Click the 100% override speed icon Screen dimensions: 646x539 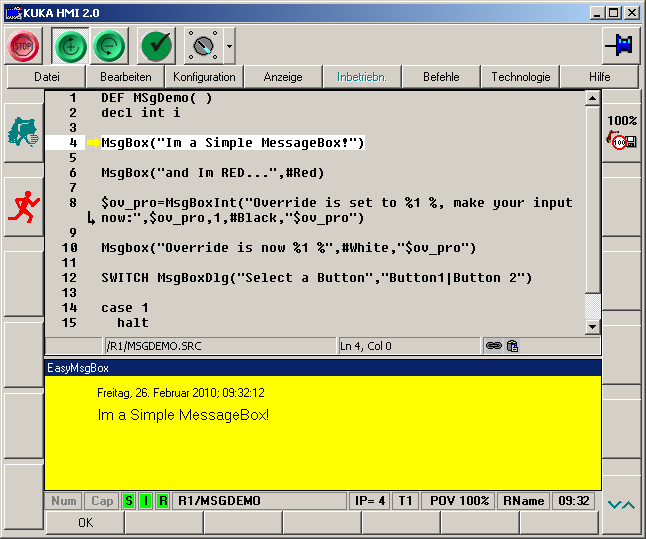coord(622,132)
